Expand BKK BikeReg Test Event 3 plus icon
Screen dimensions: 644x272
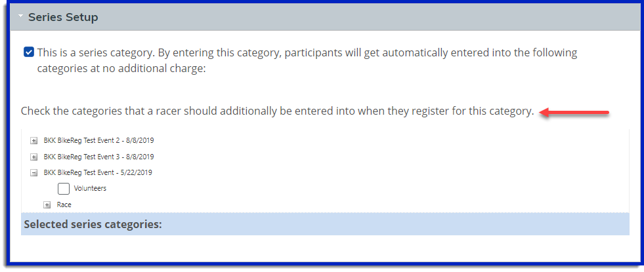(x=34, y=157)
